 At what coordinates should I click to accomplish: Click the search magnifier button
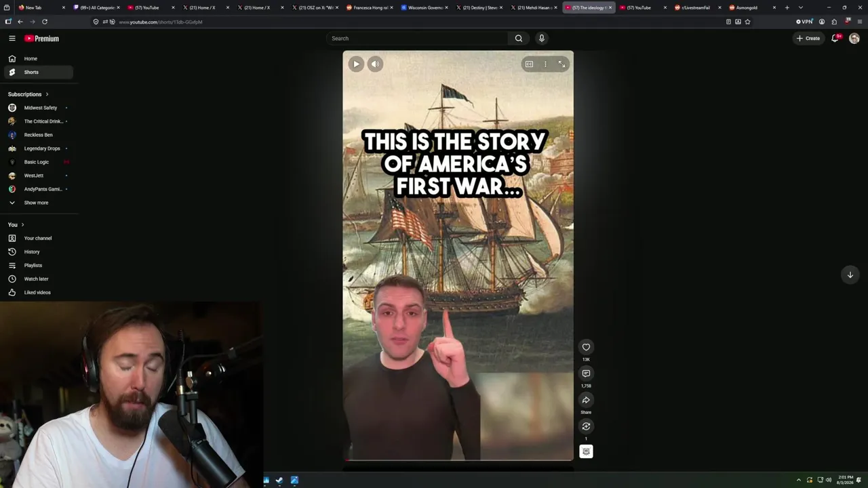point(519,39)
